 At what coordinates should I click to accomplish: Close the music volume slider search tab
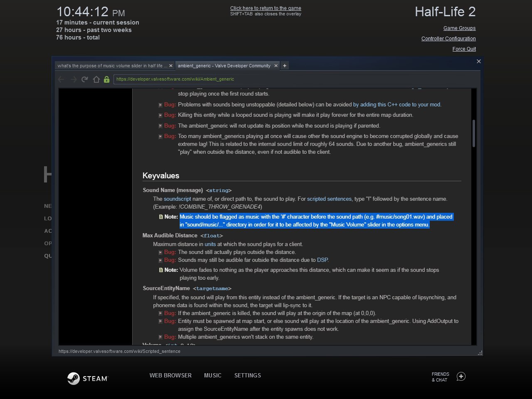(x=170, y=66)
